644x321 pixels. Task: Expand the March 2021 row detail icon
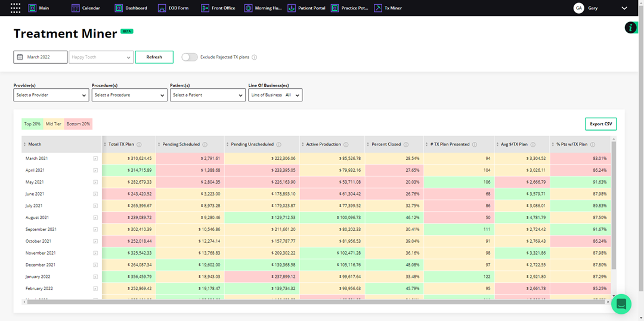tap(95, 159)
